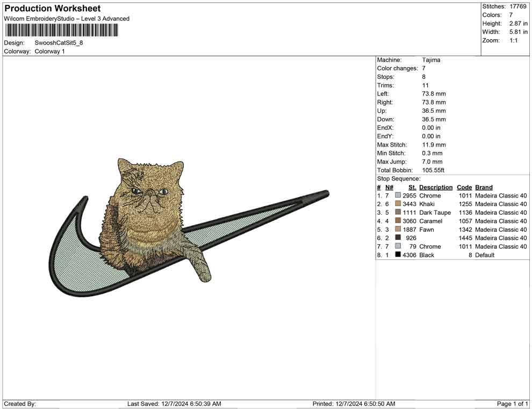Click the 926 dark brown color swatch

pos(398,238)
